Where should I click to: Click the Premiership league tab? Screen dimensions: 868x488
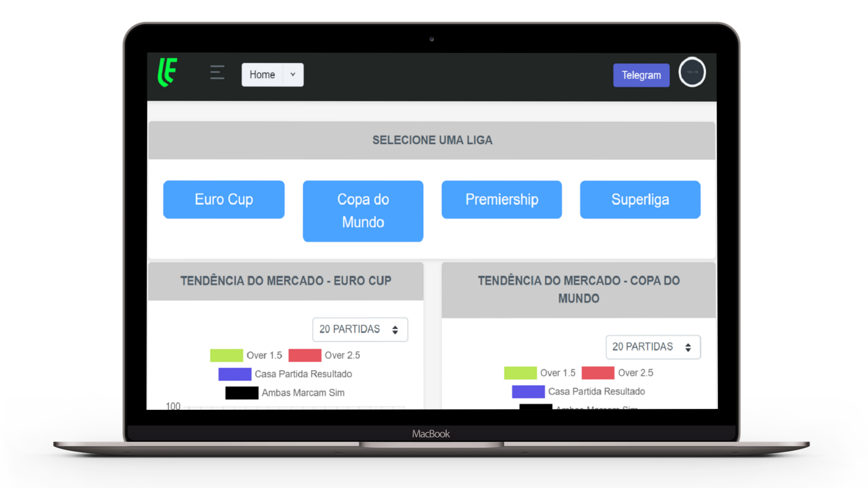501,199
